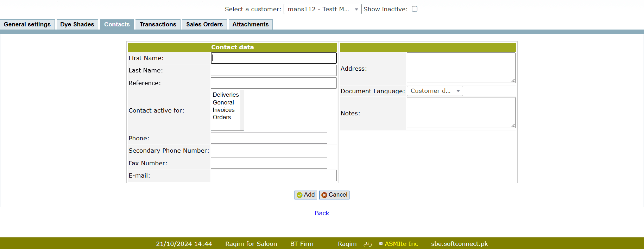Viewport: 644px width, 249px height.
Task: Switch to the General settings tab
Action: pyautogui.click(x=27, y=24)
